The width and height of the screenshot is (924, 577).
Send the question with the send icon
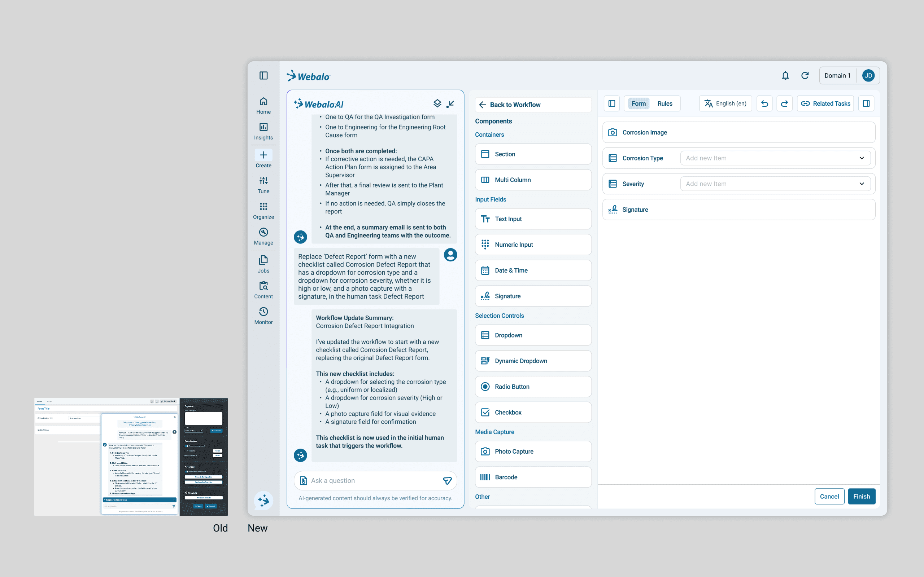tap(447, 480)
